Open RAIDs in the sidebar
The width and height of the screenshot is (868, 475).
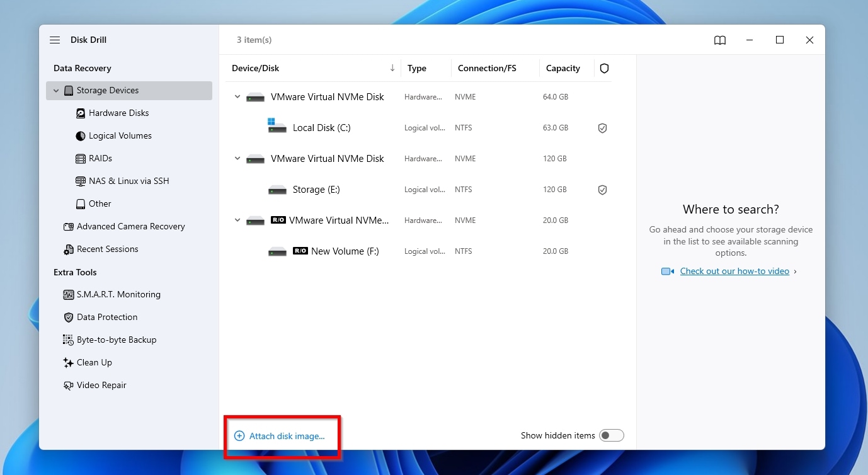coord(101,159)
